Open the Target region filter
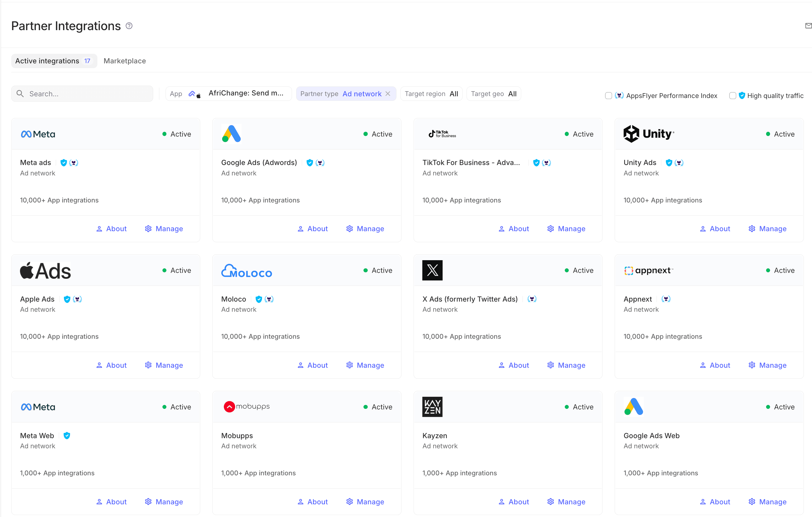The image size is (812, 517). tap(431, 94)
